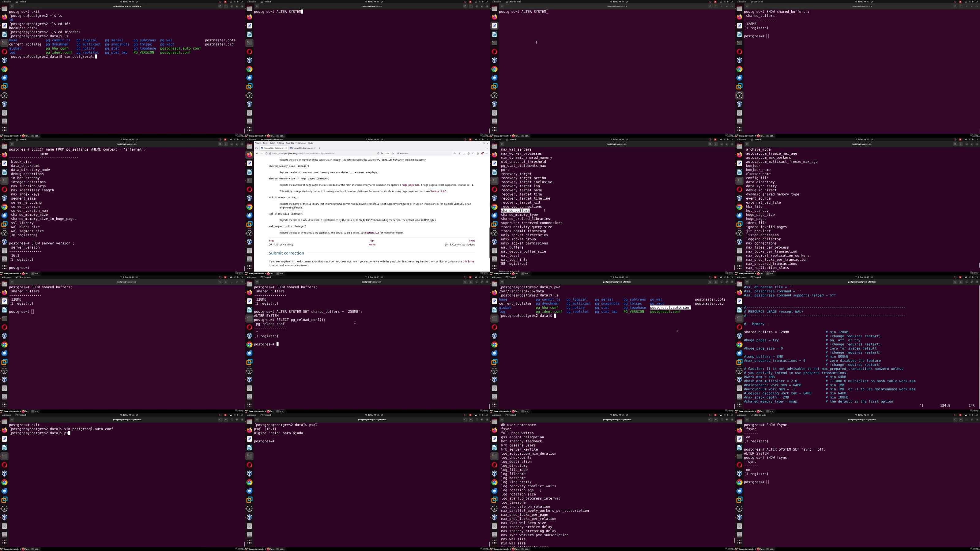This screenshot has width=980, height=551.
Task: Open Firefox downloads arrow icon
Action: (460, 154)
